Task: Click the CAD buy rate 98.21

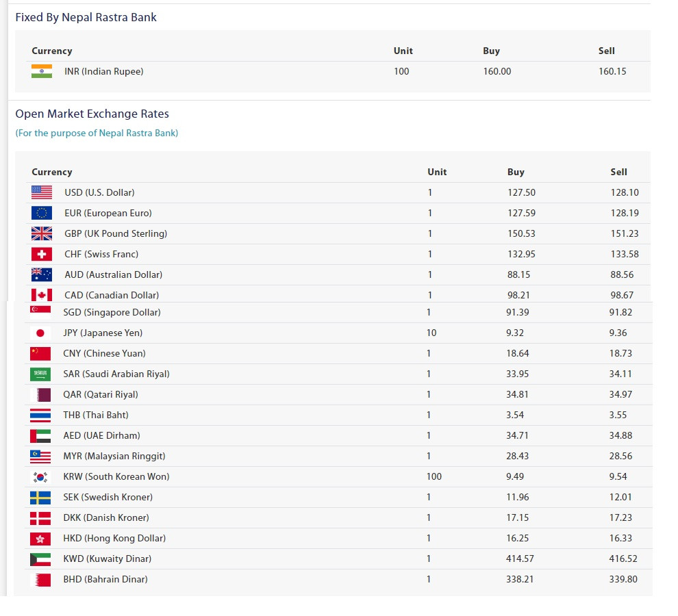Action: [518, 295]
